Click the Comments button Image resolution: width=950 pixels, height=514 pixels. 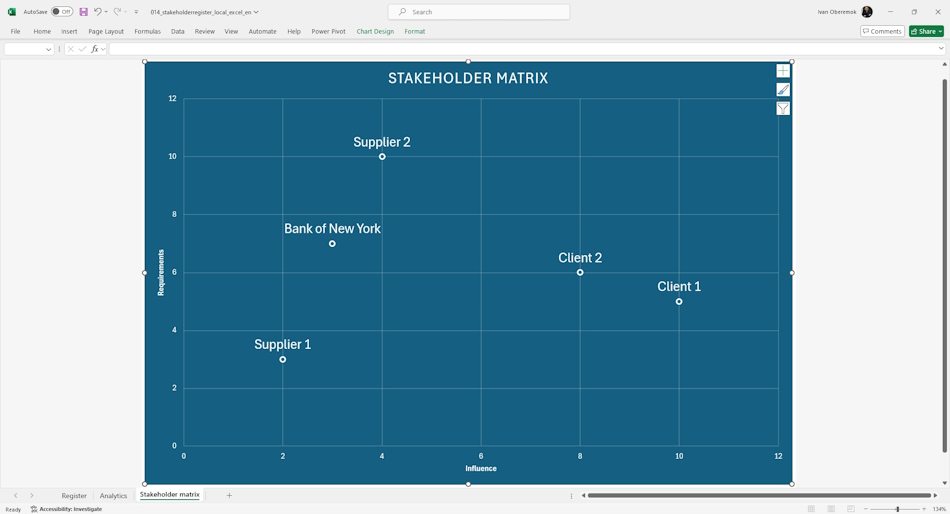pyautogui.click(x=882, y=31)
